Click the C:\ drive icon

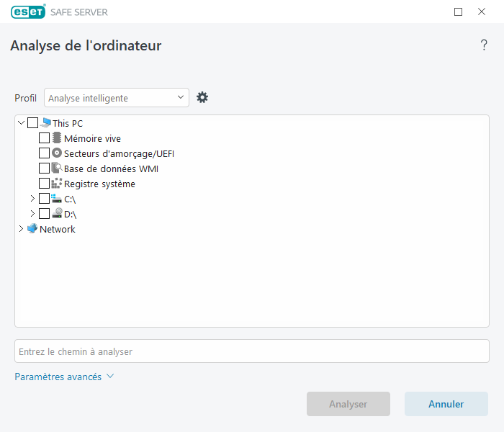pyautogui.click(x=58, y=199)
